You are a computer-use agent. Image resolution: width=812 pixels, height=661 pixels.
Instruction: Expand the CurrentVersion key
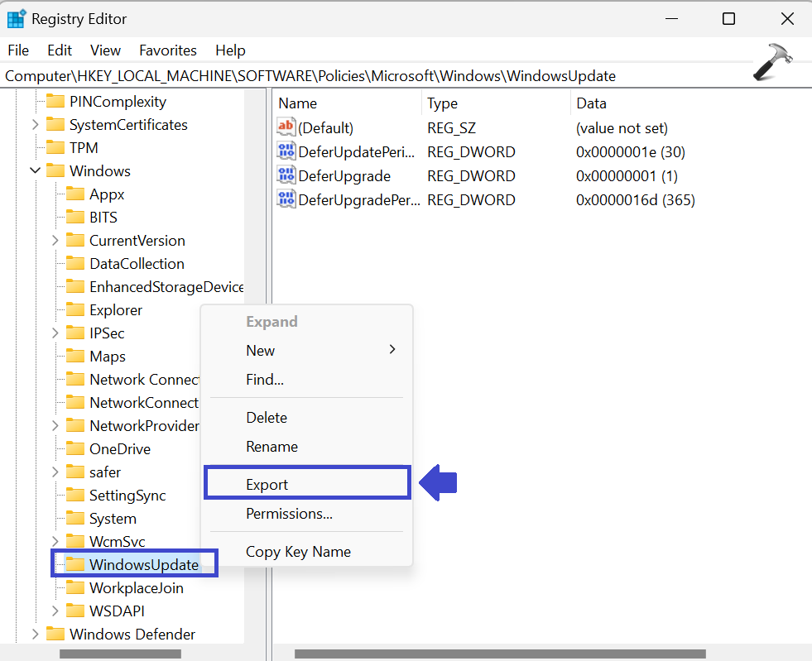[55, 241]
